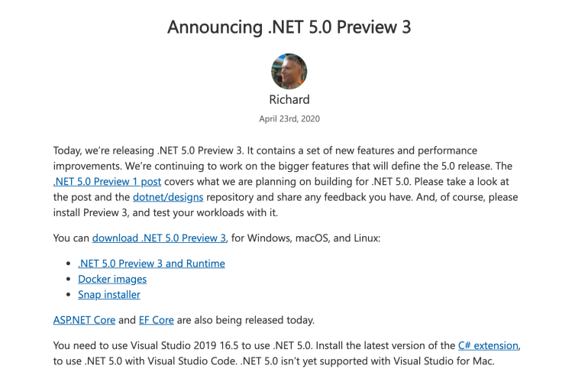Go to the Docker images link
The height and width of the screenshot is (382, 588).
112,279
